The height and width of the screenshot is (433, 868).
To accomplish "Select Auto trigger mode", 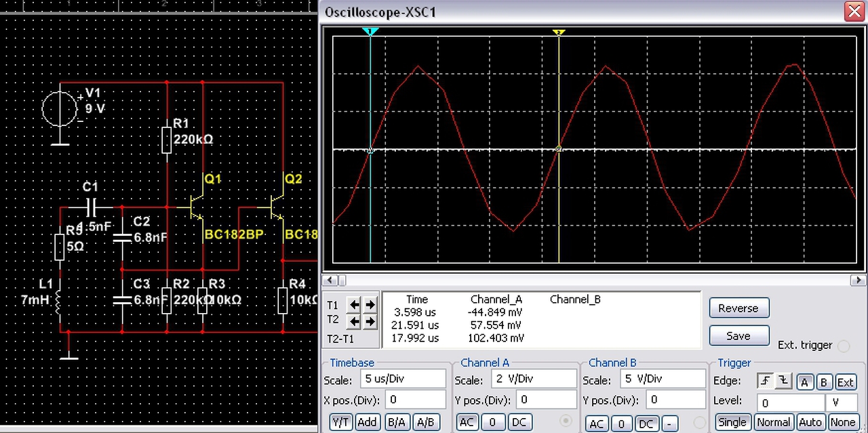I will coord(810,422).
